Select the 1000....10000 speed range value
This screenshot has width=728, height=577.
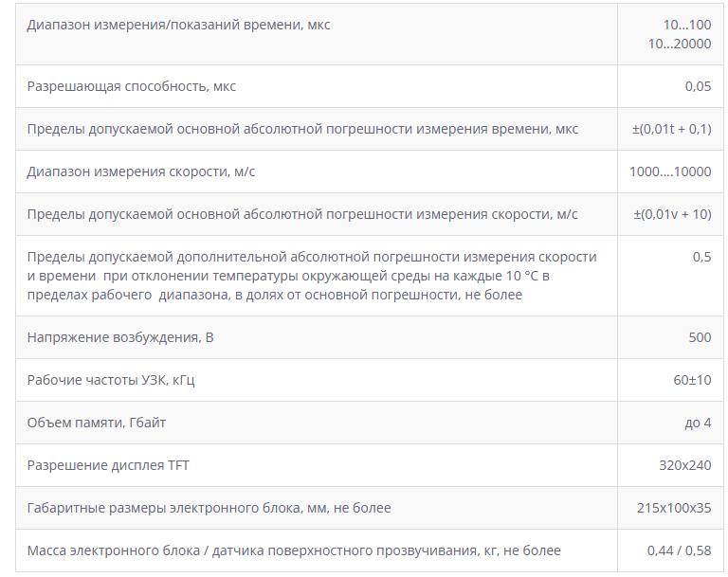(x=670, y=171)
